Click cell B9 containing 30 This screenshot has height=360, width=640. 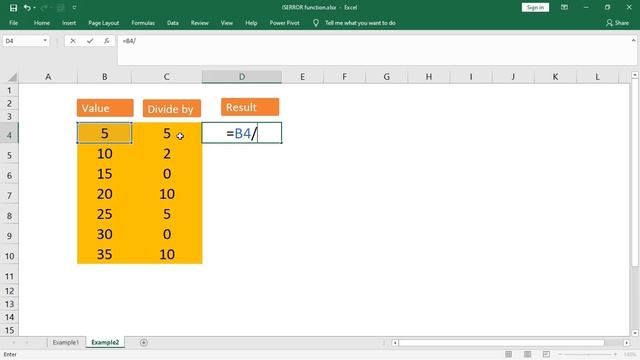(x=104, y=234)
